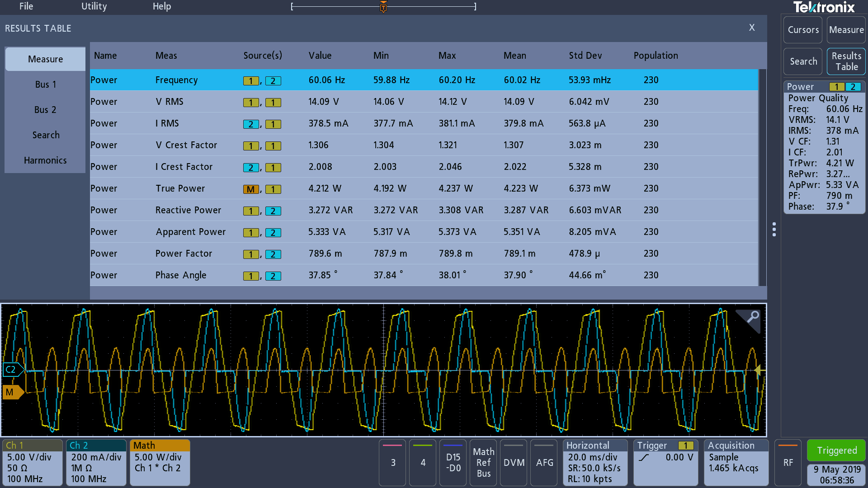The image size is (868, 488).
Task: Open the Acquisition settings badge
Action: click(x=736, y=462)
